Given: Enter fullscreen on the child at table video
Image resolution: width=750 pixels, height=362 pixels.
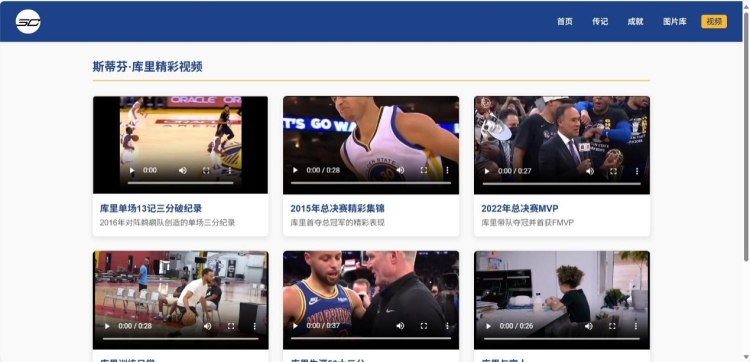Looking at the screenshot, I should tap(612, 326).
